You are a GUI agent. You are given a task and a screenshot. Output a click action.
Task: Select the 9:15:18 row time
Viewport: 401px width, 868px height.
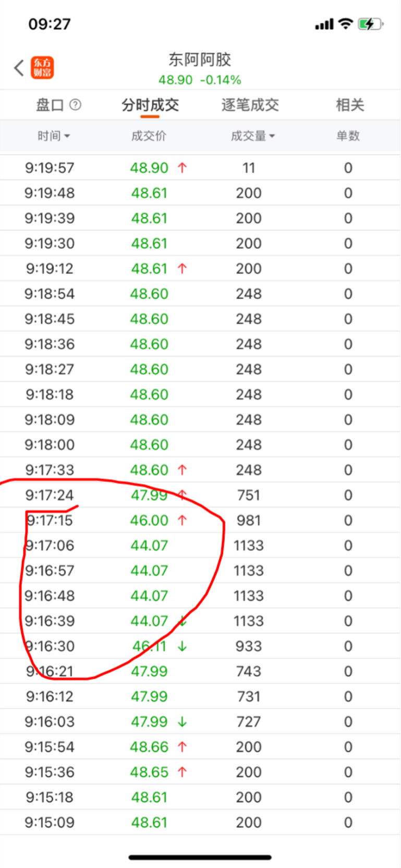tap(50, 797)
